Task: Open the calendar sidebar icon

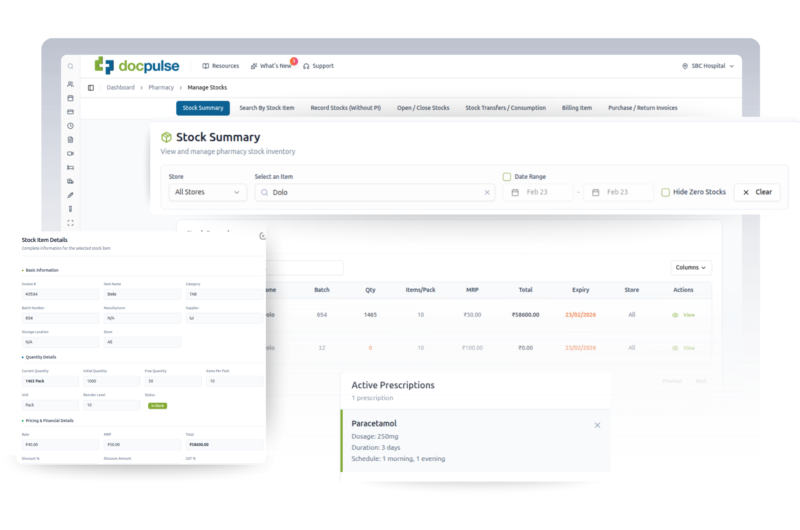Action: coord(70,98)
